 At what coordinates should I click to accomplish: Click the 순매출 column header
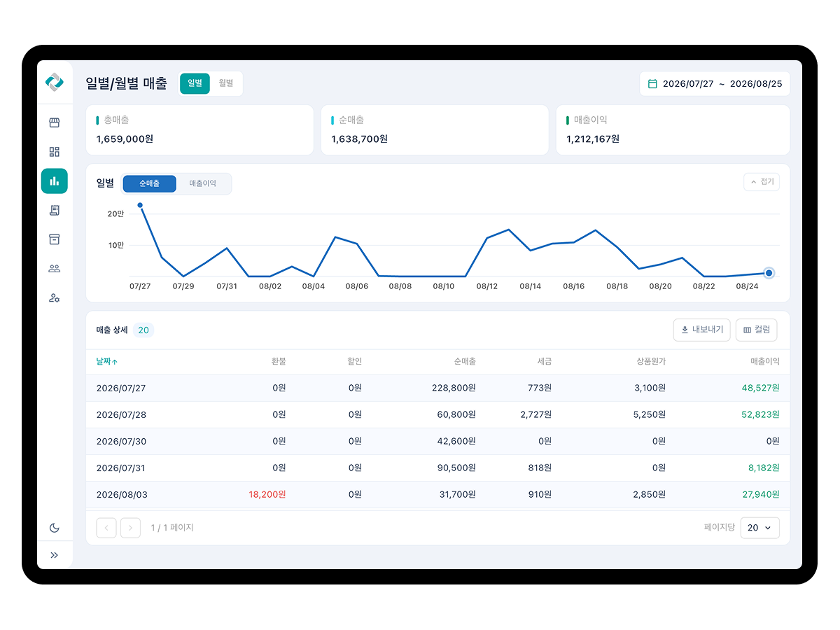[x=465, y=362]
